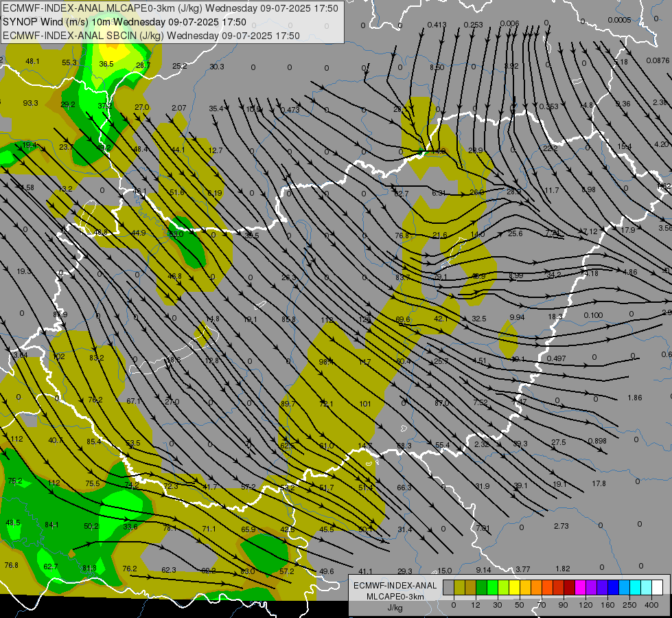Click the map value 126
Screen dimensions: 672x618
(x=364, y=319)
